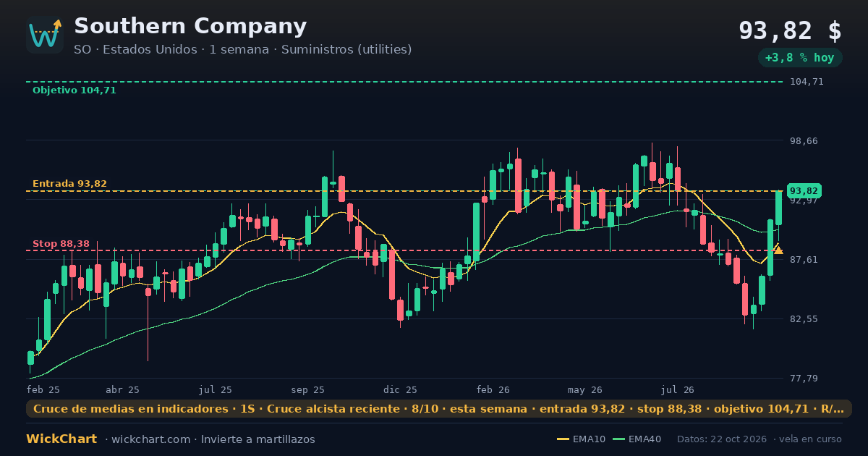The image size is (868, 456).
Task: Click the "Southern Company" title
Action: pyautogui.click(x=190, y=26)
